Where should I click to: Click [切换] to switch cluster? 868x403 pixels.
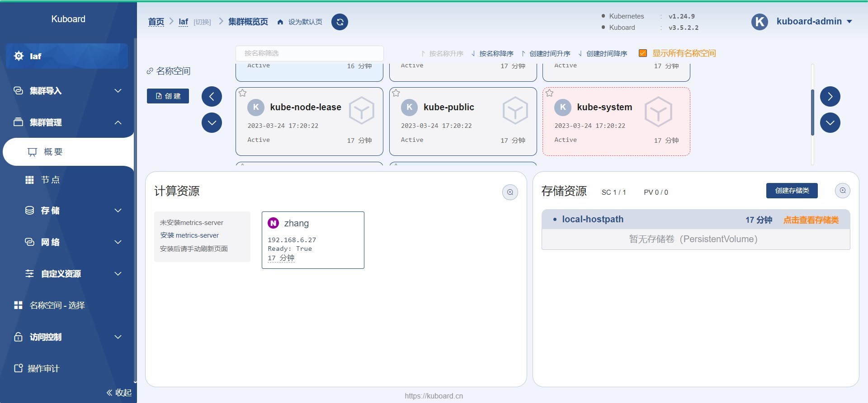click(202, 22)
